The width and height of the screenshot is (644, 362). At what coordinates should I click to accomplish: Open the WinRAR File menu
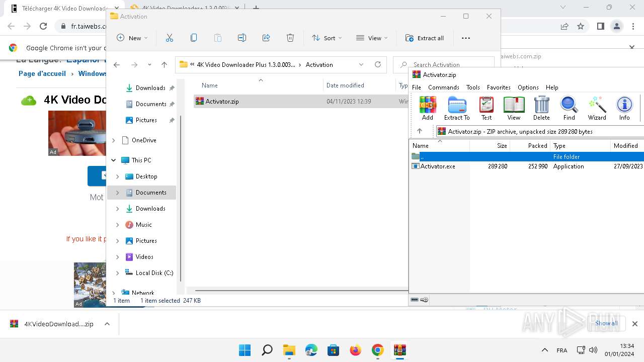(417, 87)
